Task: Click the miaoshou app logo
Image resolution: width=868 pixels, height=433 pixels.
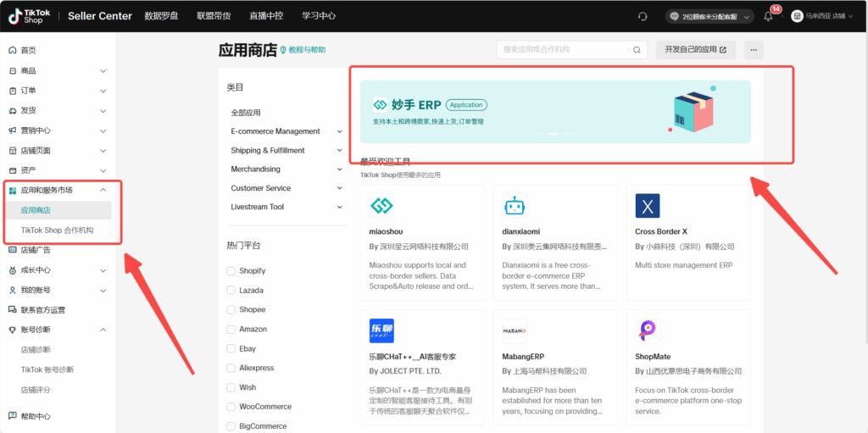Action: (382, 206)
